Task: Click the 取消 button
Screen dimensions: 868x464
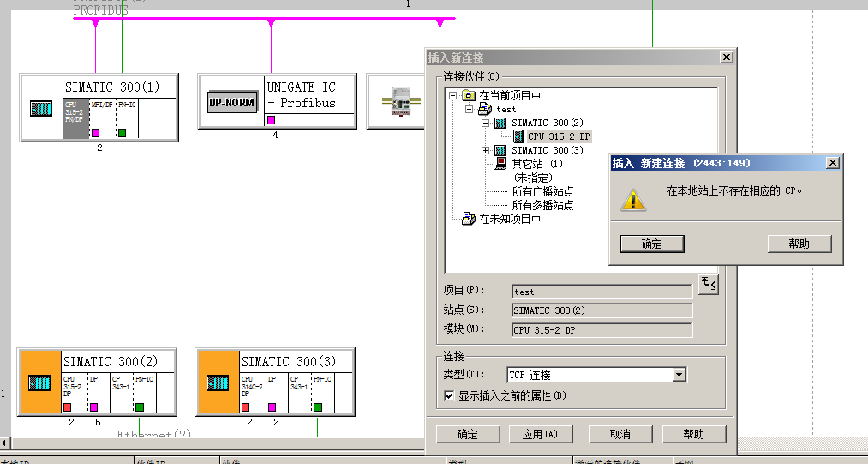Action: tap(620, 434)
